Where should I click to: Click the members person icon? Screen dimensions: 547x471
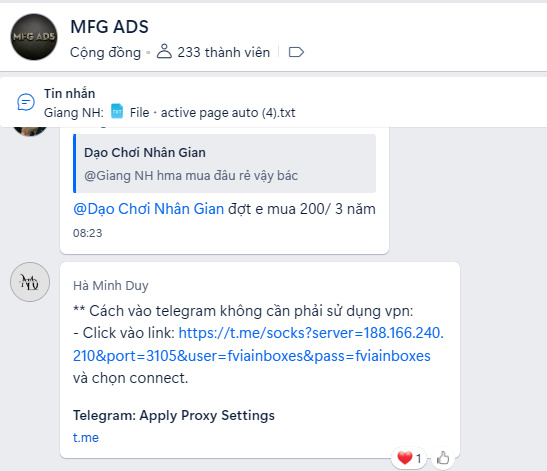(164, 51)
